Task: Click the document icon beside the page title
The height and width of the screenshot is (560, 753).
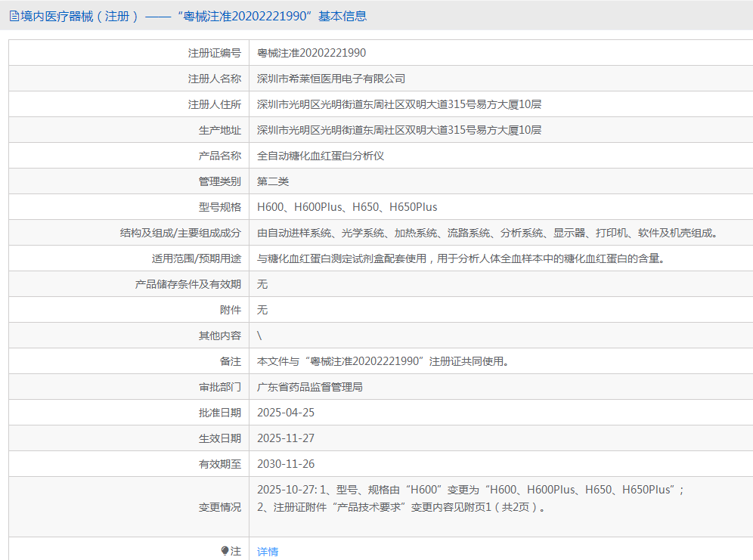Action: (x=14, y=17)
